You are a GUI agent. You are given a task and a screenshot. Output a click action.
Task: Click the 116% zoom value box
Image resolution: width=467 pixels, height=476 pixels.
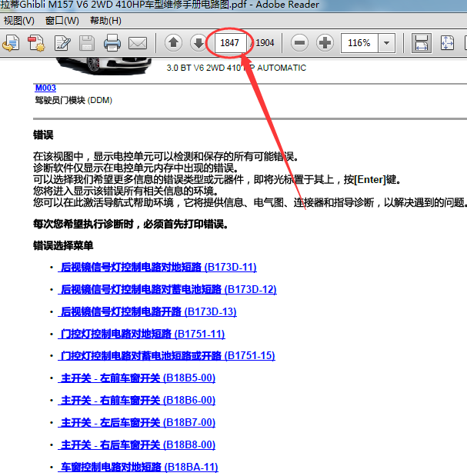click(359, 43)
